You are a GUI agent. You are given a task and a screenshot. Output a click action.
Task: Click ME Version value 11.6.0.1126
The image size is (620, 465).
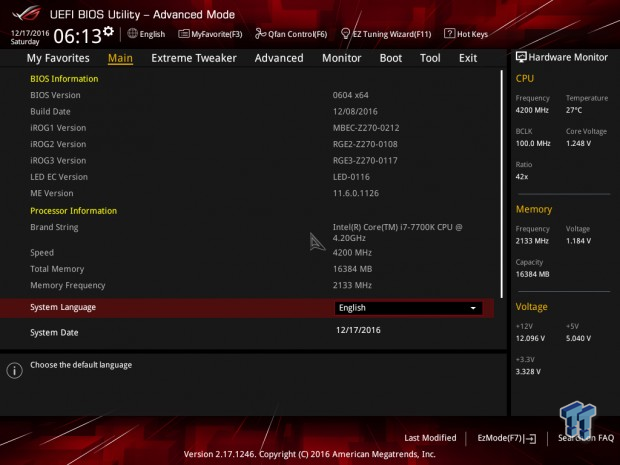(356, 193)
